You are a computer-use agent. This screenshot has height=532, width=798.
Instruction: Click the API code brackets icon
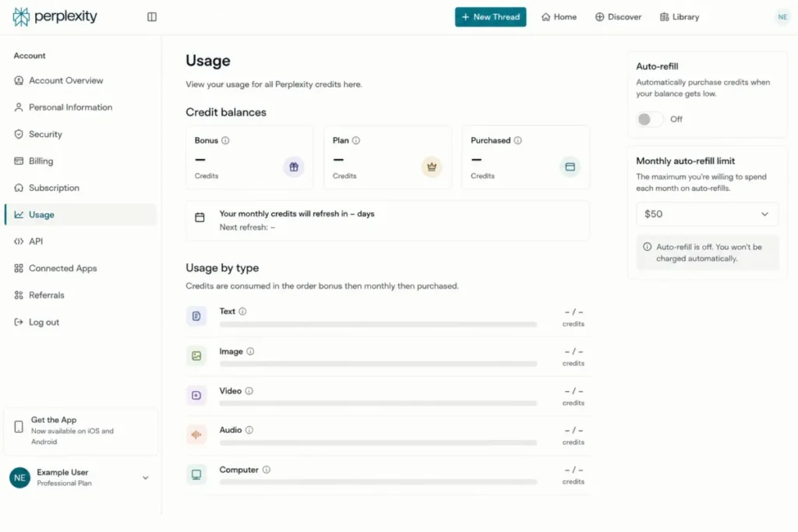pos(19,241)
